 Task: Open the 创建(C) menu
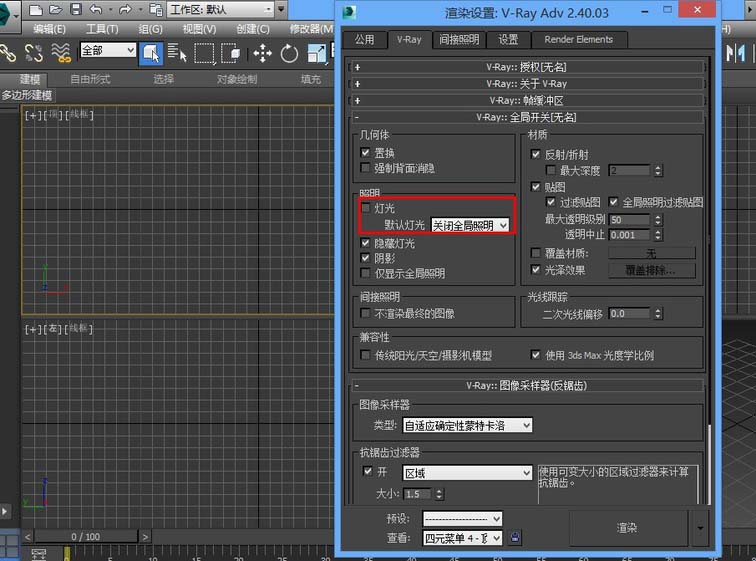[x=253, y=29]
